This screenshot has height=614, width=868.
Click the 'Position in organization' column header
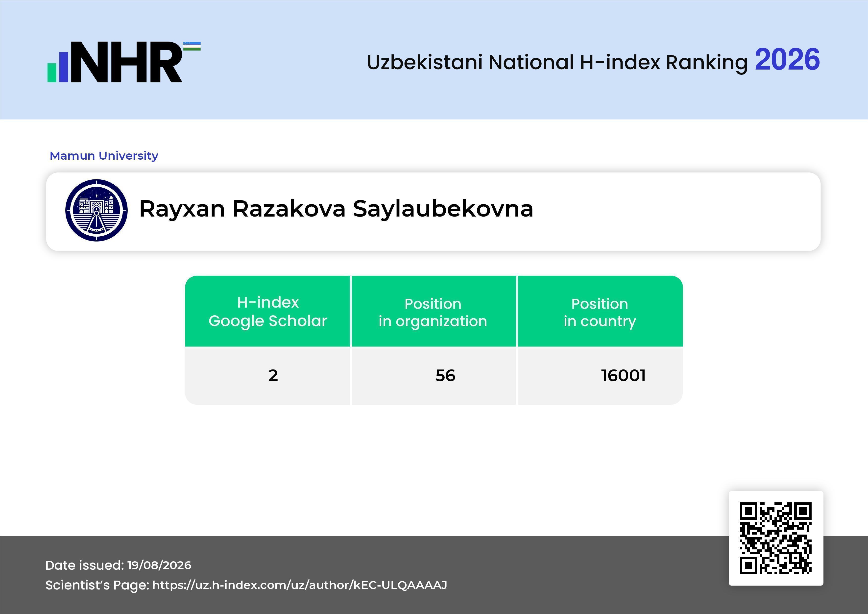click(x=434, y=311)
